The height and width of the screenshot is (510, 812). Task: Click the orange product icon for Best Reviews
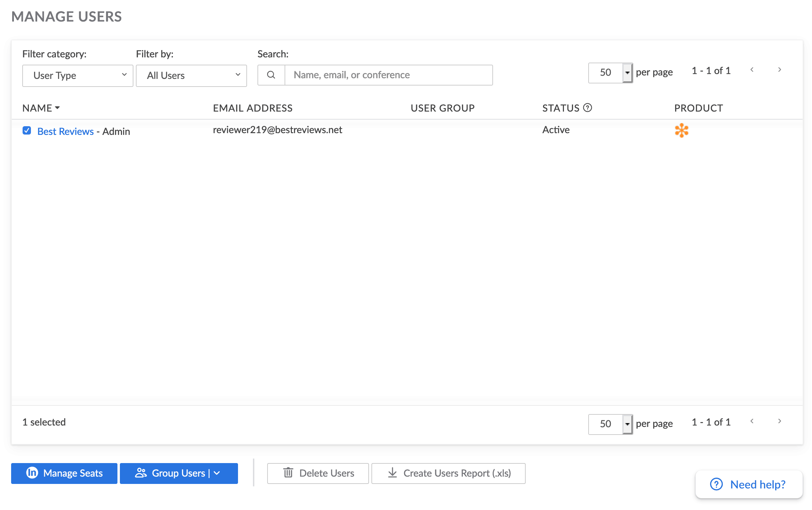click(x=682, y=130)
